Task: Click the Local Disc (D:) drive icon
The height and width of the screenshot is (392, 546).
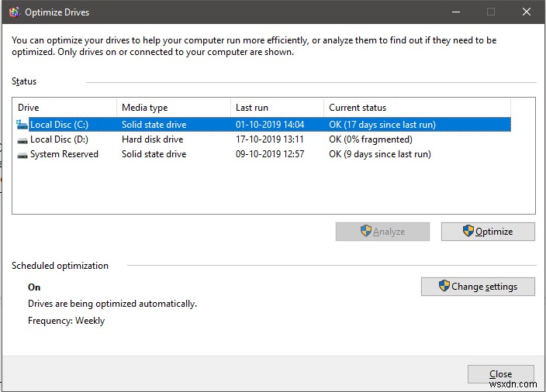Action: 22,139
